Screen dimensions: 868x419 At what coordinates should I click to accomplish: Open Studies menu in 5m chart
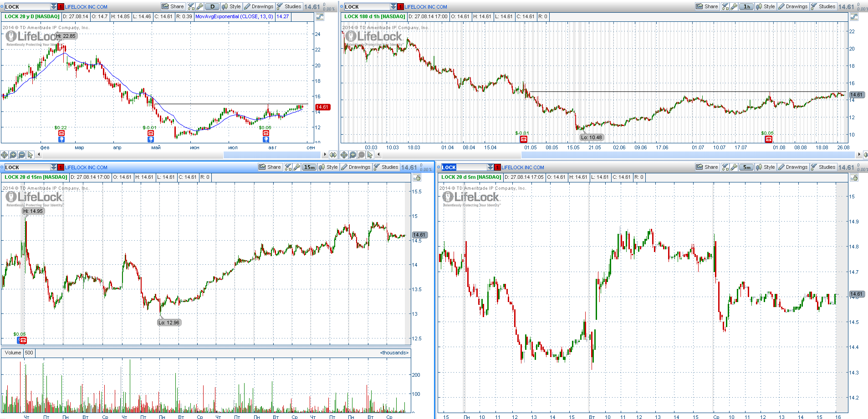click(823, 167)
